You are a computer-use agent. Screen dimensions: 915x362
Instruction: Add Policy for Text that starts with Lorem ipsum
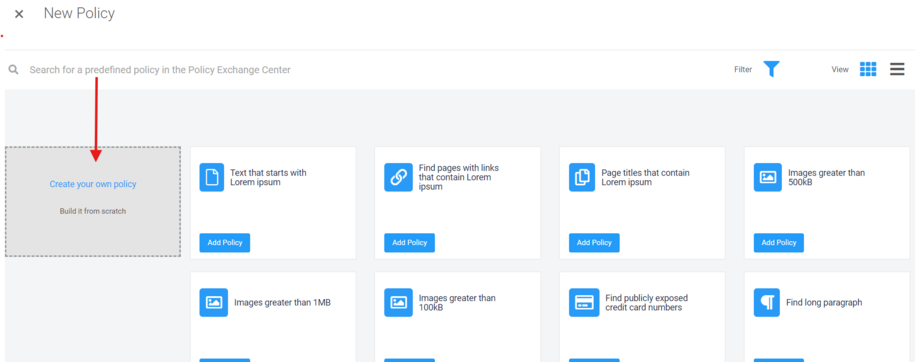(x=225, y=243)
